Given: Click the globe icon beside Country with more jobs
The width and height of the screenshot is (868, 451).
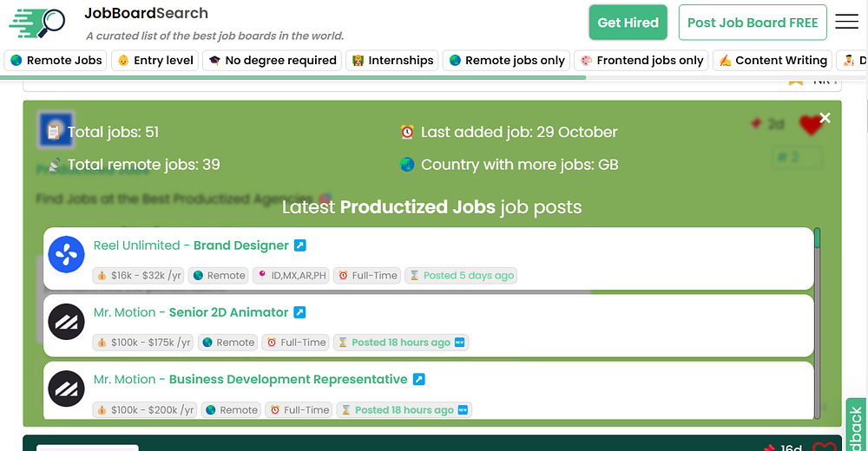Looking at the screenshot, I should [x=407, y=165].
